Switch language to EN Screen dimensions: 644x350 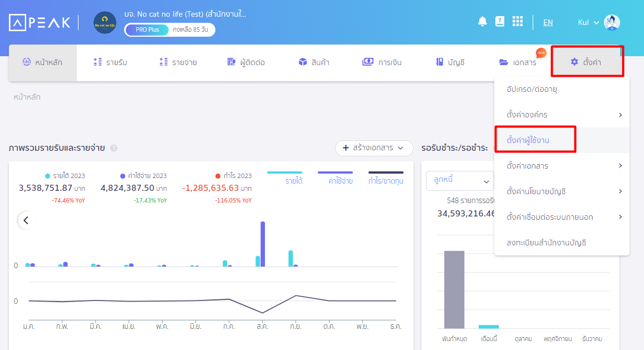(x=548, y=23)
